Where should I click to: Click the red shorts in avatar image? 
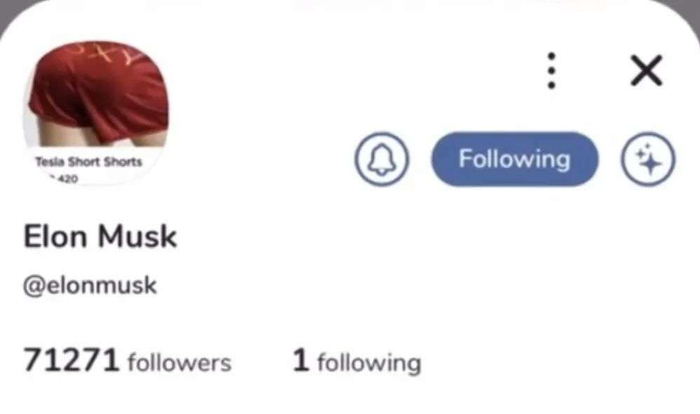tap(100, 89)
